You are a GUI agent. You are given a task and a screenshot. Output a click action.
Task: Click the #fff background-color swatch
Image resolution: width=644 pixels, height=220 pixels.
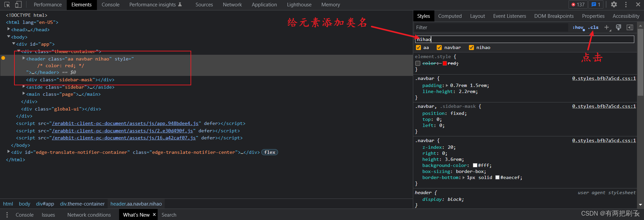(475, 166)
